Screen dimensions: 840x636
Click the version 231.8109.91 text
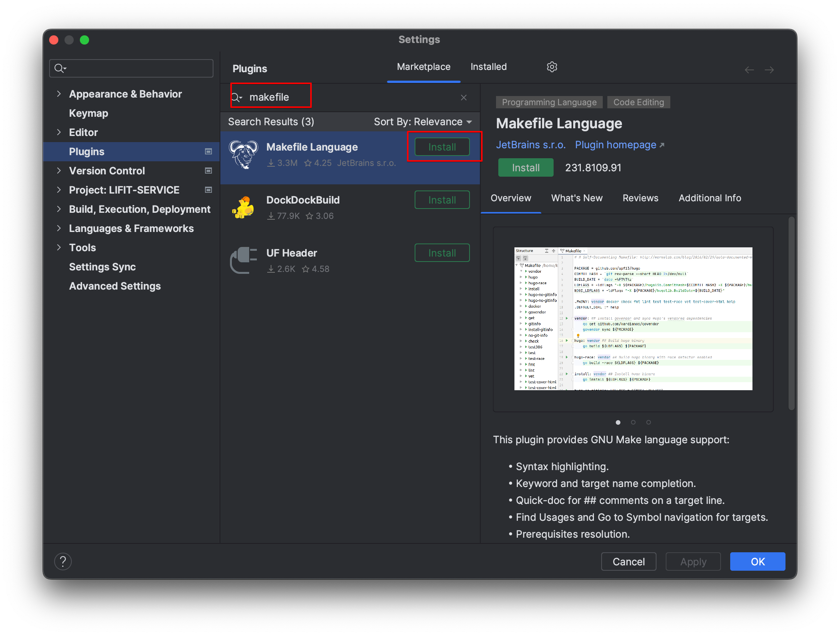click(593, 168)
